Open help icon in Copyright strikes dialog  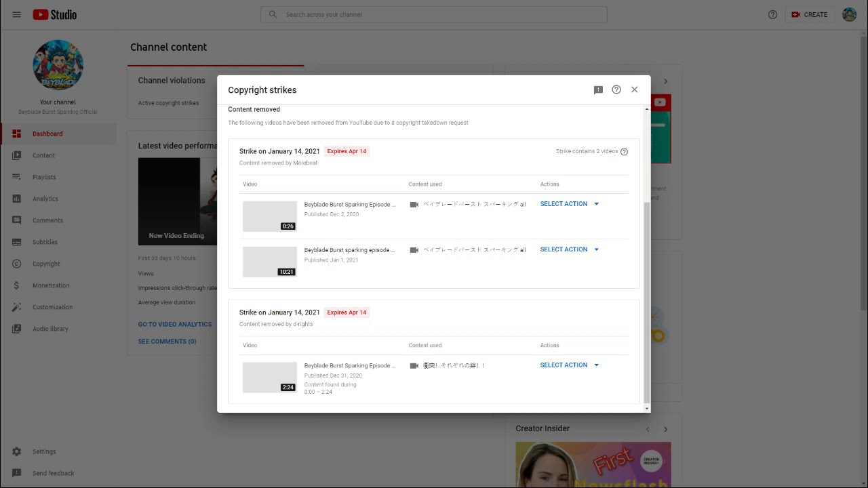click(x=616, y=89)
